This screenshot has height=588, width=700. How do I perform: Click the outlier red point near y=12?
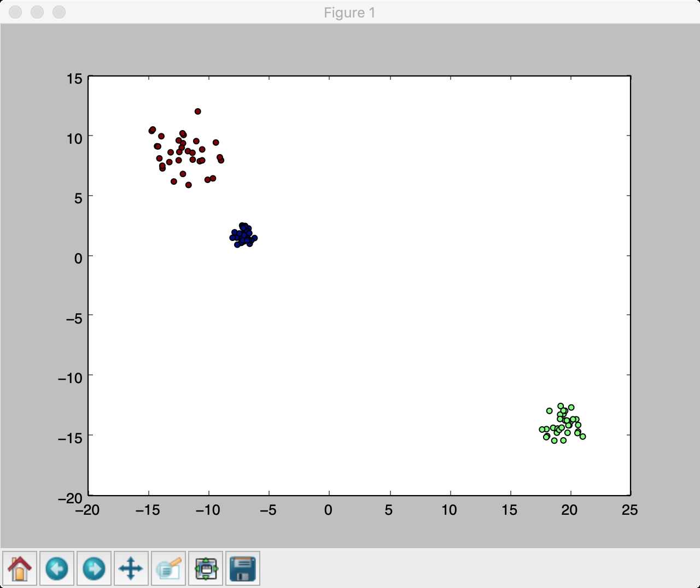point(198,111)
